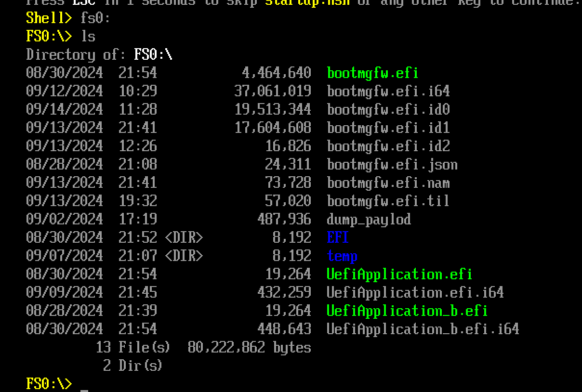Select the date 09/02/2024

tap(65, 220)
